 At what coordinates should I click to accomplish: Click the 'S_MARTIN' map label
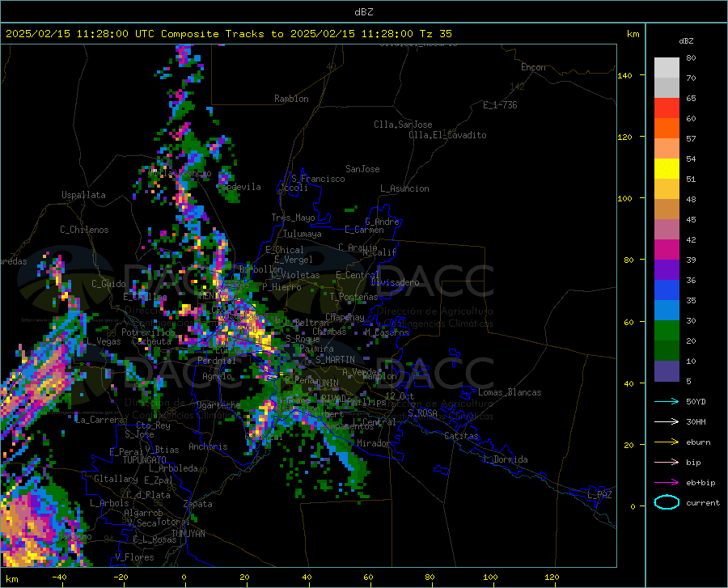pos(335,360)
